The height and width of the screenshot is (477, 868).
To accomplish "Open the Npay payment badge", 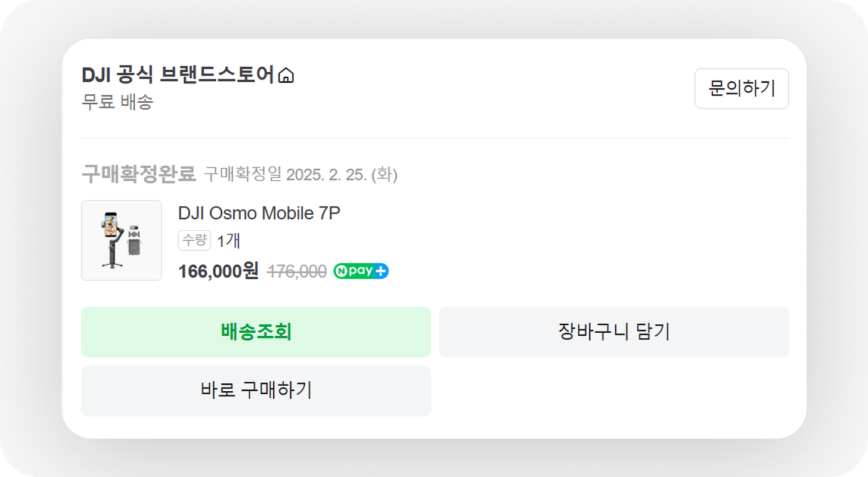I will (x=361, y=271).
